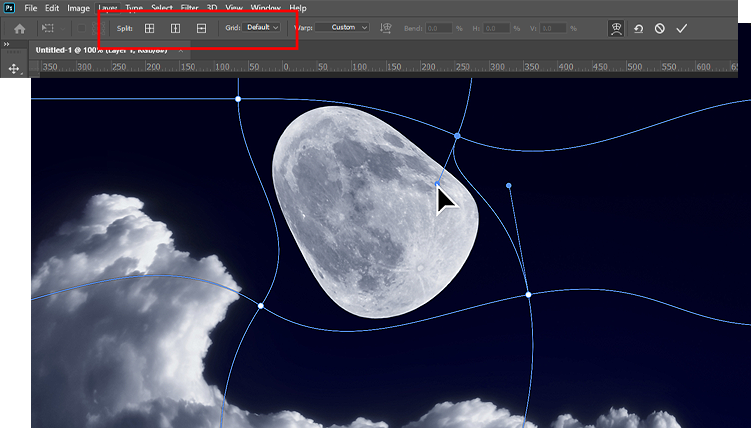Close the Untitled-1 document tab
751x428 pixels.
coord(180,49)
